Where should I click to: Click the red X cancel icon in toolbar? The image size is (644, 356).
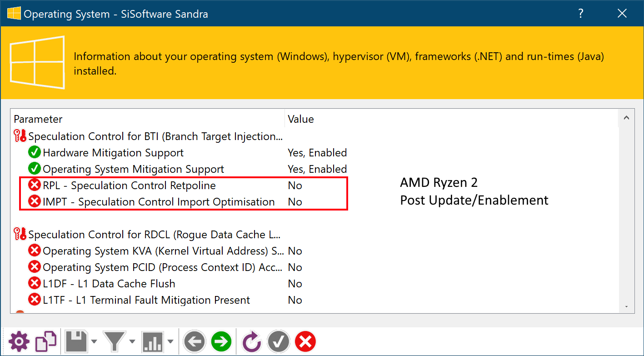(x=305, y=341)
